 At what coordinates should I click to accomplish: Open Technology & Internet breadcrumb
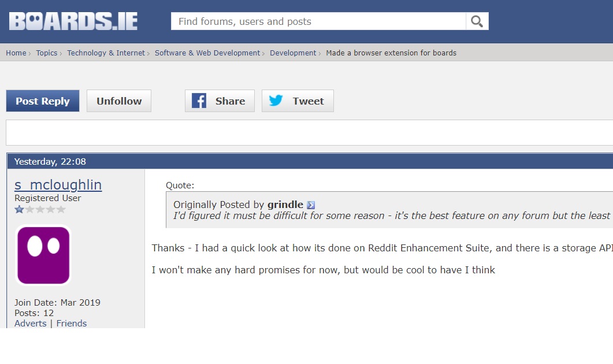[x=106, y=53]
